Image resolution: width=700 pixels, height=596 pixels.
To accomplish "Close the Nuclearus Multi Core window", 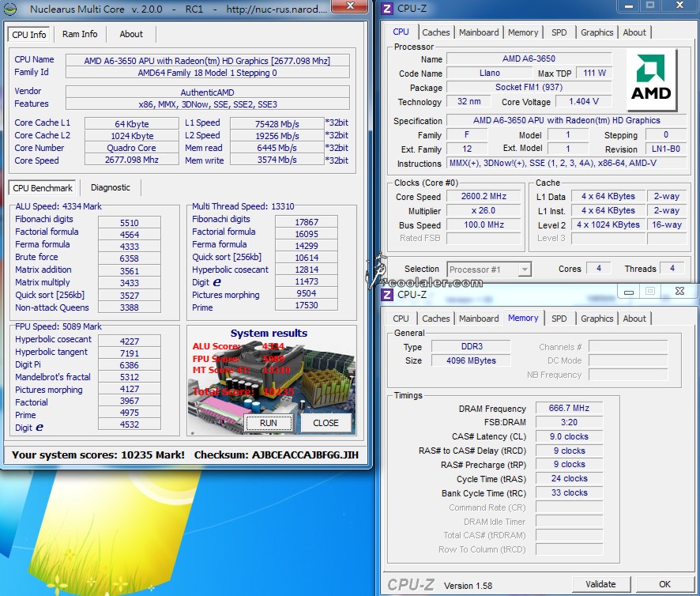I will (351, 6).
